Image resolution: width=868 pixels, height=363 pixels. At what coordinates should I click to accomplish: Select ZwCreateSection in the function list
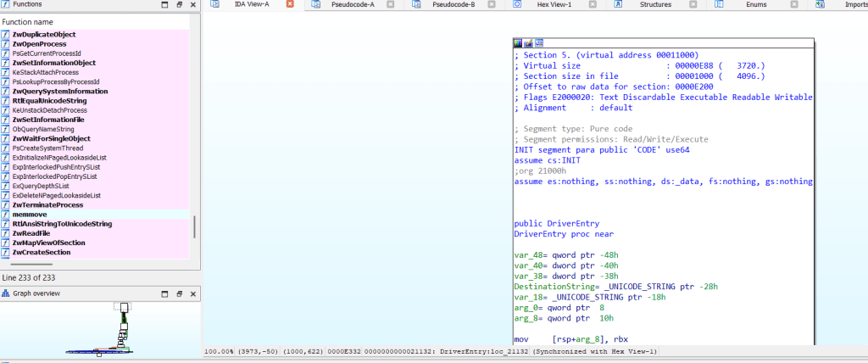click(x=41, y=252)
